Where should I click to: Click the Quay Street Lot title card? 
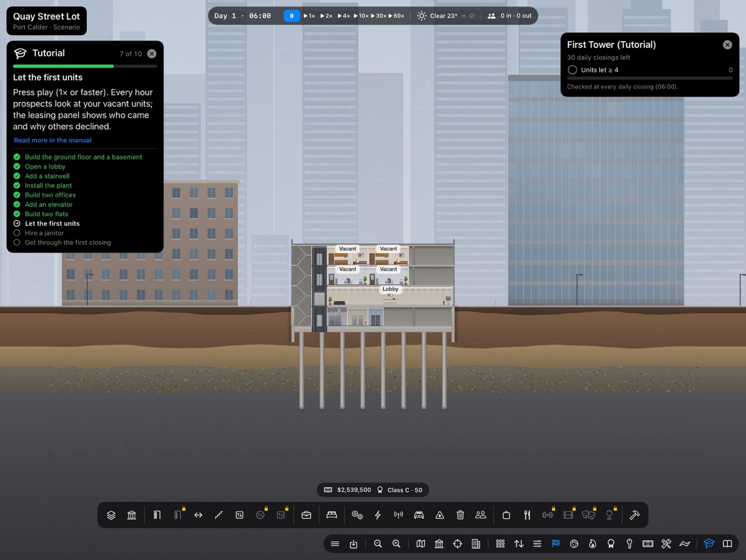46,21
